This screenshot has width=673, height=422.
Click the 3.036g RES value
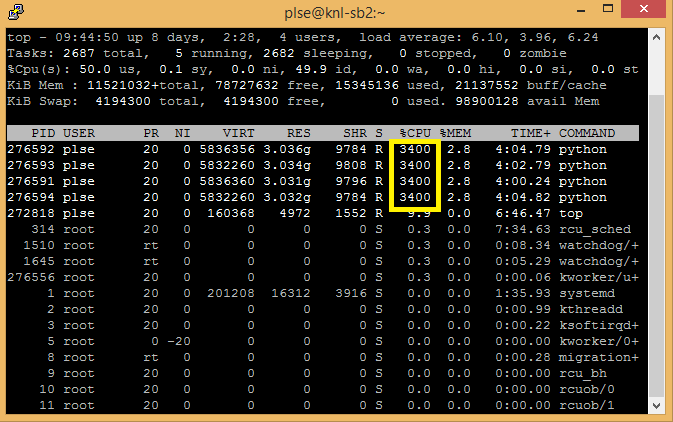287,150
